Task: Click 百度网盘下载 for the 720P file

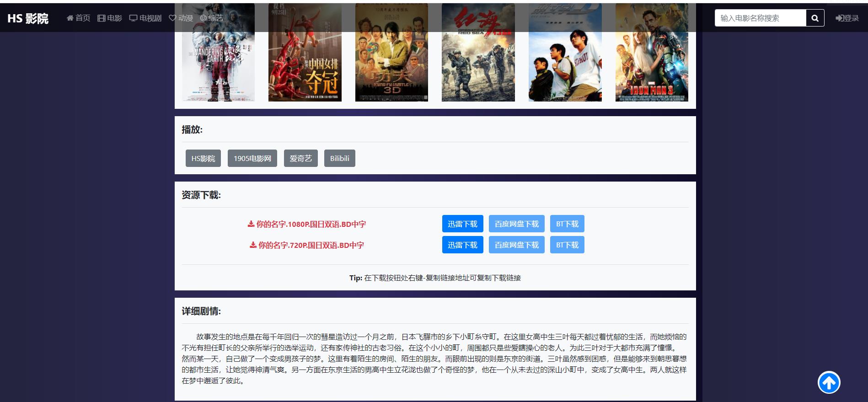Action: [x=517, y=245]
